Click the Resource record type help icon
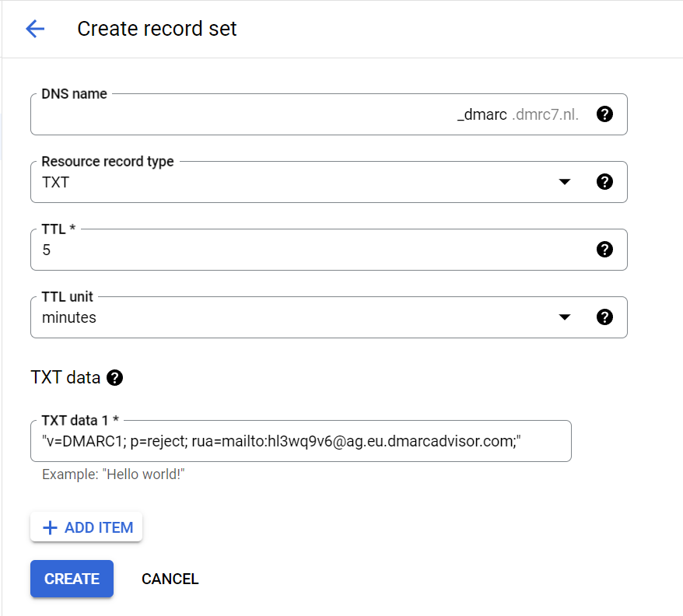Image resolution: width=683 pixels, height=616 pixels. (604, 182)
